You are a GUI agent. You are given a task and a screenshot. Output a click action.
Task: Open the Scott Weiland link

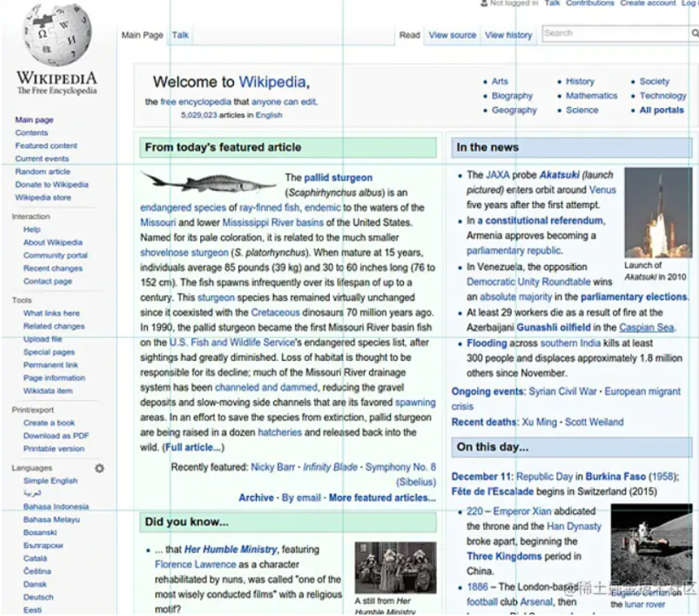[x=594, y=422]
